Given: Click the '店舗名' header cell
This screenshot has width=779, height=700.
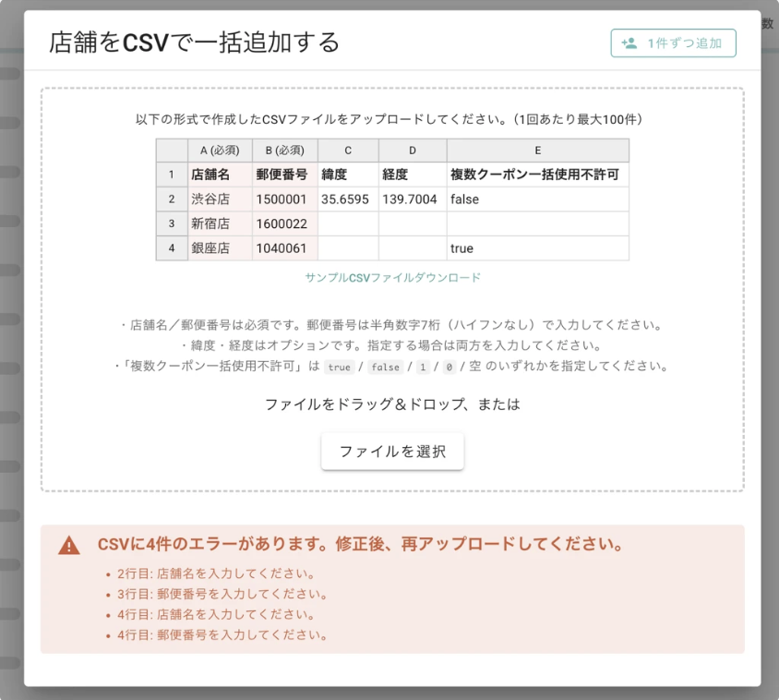Looking at the screenshot, I should 220,175.
